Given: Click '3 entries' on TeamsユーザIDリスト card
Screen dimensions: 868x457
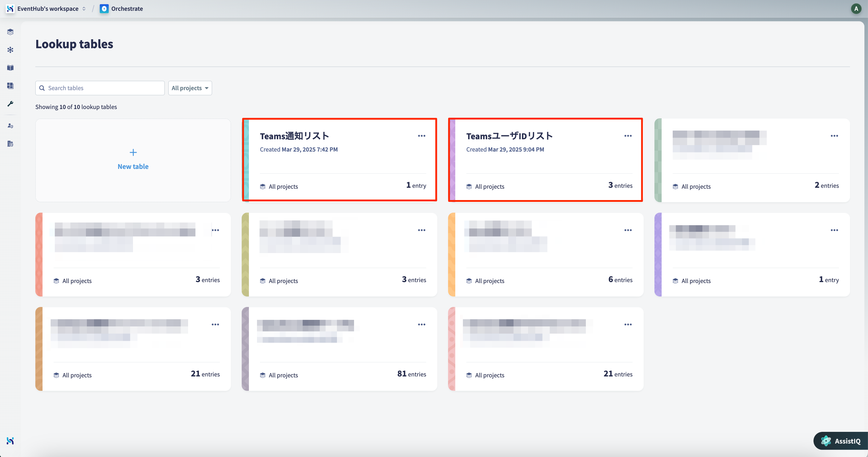Looking at the screenshot, I should pyautogui.click(x=620, y=185).
